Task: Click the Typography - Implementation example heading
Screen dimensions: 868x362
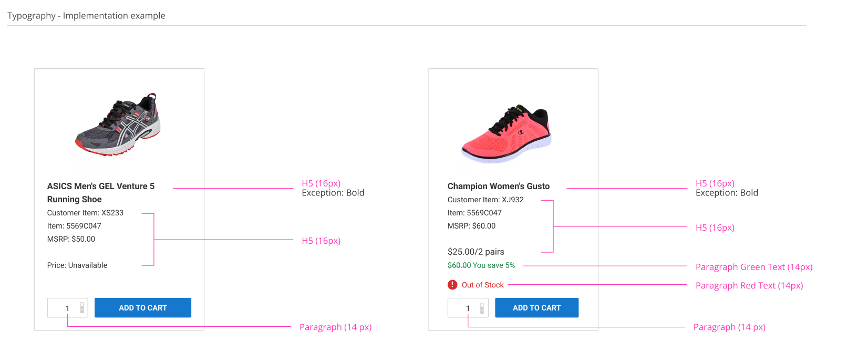Action: (x=86, y=16)
